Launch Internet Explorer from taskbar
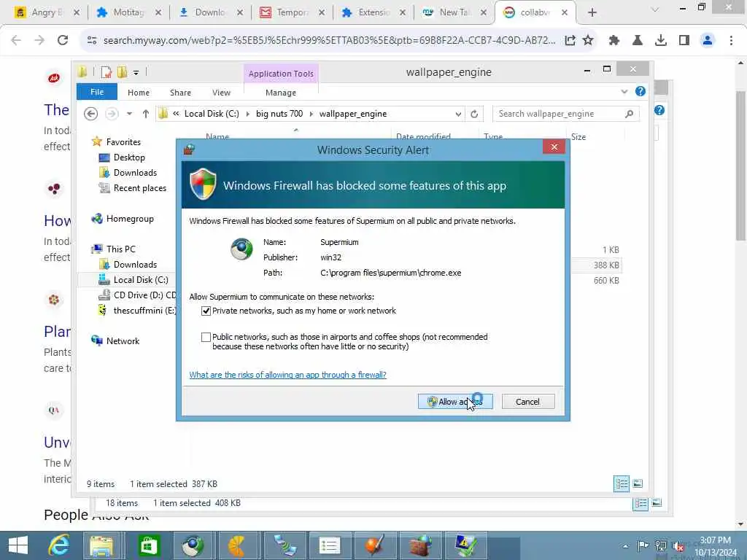Viewport: 747px width, 560px height. click(59, 545)
